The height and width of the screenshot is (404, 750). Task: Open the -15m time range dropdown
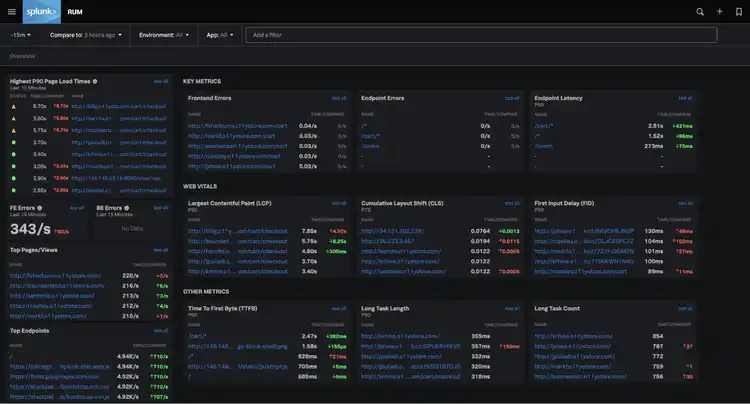coord(20,35)
